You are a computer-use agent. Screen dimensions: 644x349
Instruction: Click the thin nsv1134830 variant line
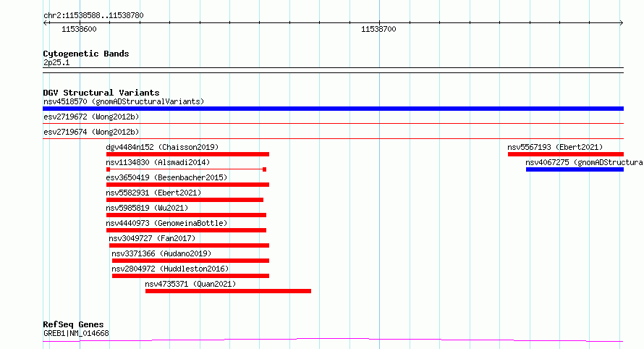click(186, 169)
